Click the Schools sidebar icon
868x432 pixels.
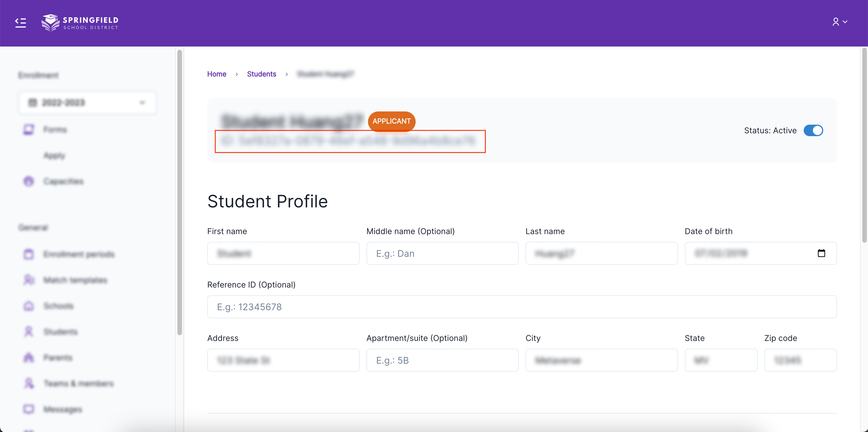29,306
